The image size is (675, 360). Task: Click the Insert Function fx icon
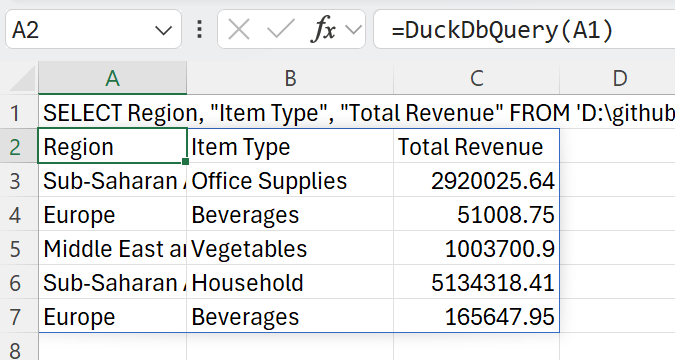pos(324,30)
